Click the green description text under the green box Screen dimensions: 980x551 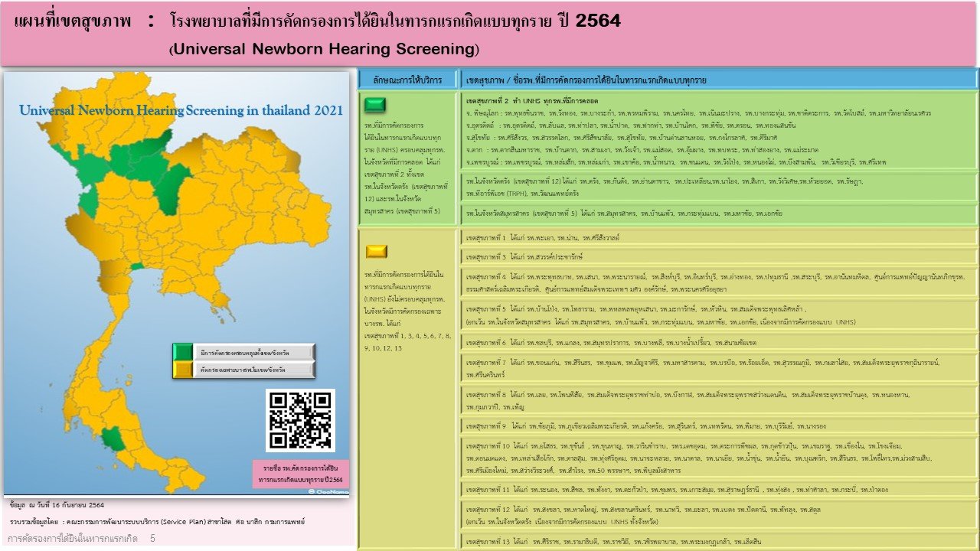(406, 168)
